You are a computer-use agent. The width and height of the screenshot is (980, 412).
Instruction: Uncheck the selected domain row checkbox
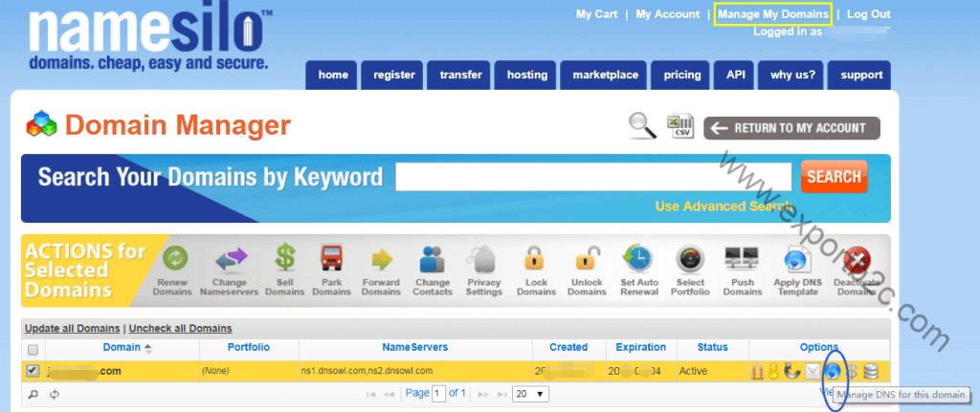pos(33,371)
